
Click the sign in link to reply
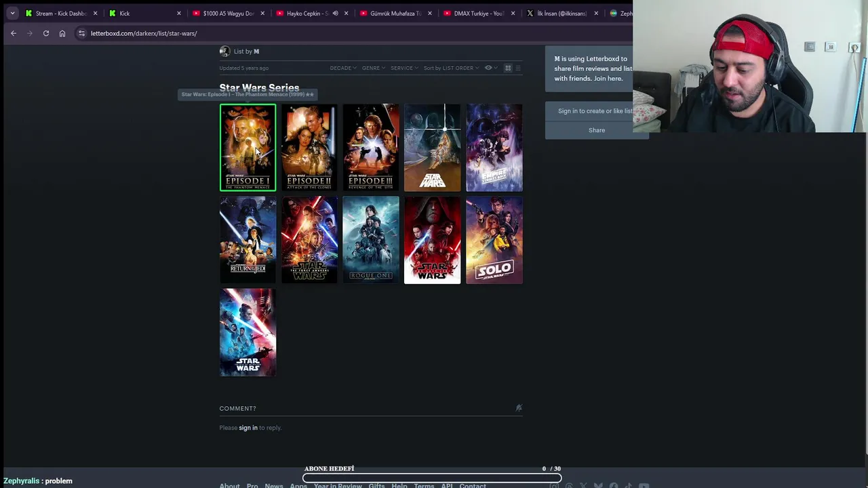[248, 428]
